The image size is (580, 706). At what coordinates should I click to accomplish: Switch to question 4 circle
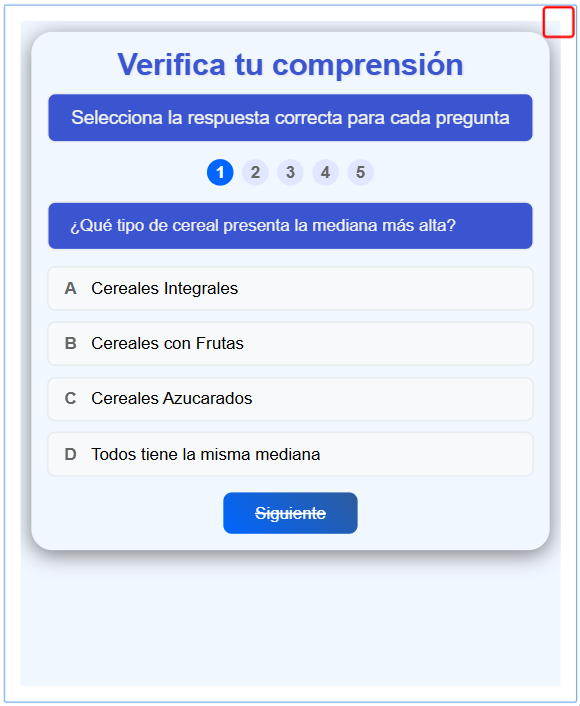coord(326,172)
